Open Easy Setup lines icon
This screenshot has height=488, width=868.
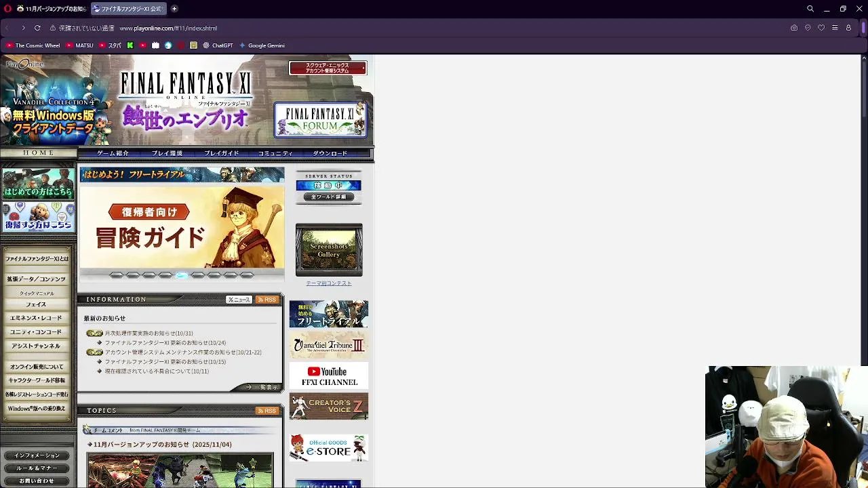(x=835, y=28)
